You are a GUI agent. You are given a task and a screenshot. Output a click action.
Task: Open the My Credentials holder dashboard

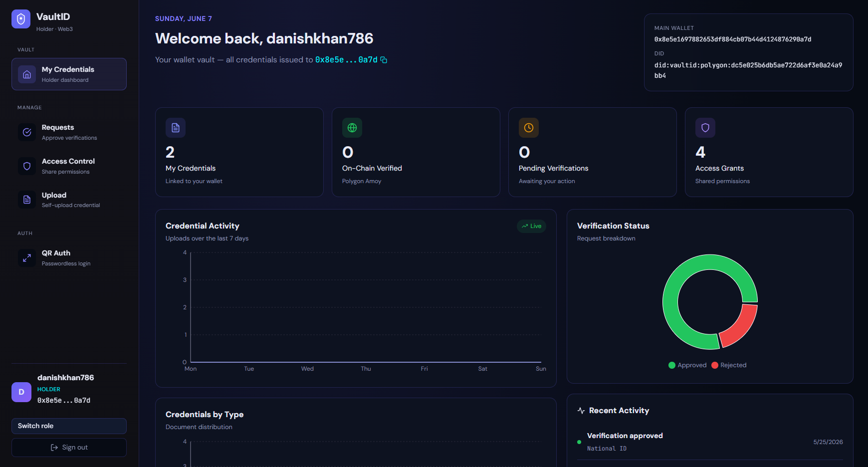[69, 74]
